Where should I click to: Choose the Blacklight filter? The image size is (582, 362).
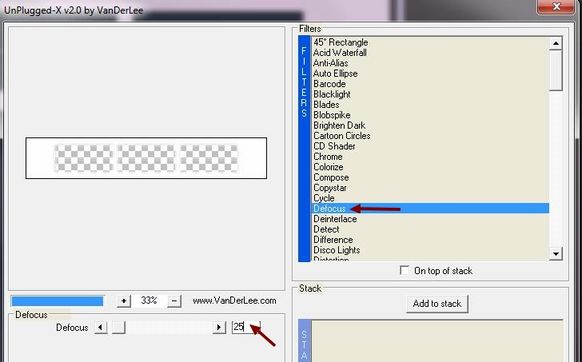pyautogui.click(x=332, y=94)
